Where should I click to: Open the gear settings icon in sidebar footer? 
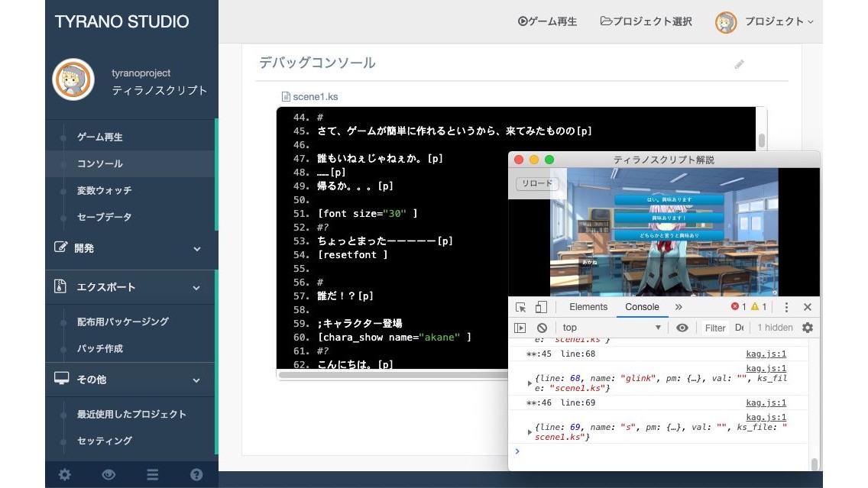[x=65, y=474]
